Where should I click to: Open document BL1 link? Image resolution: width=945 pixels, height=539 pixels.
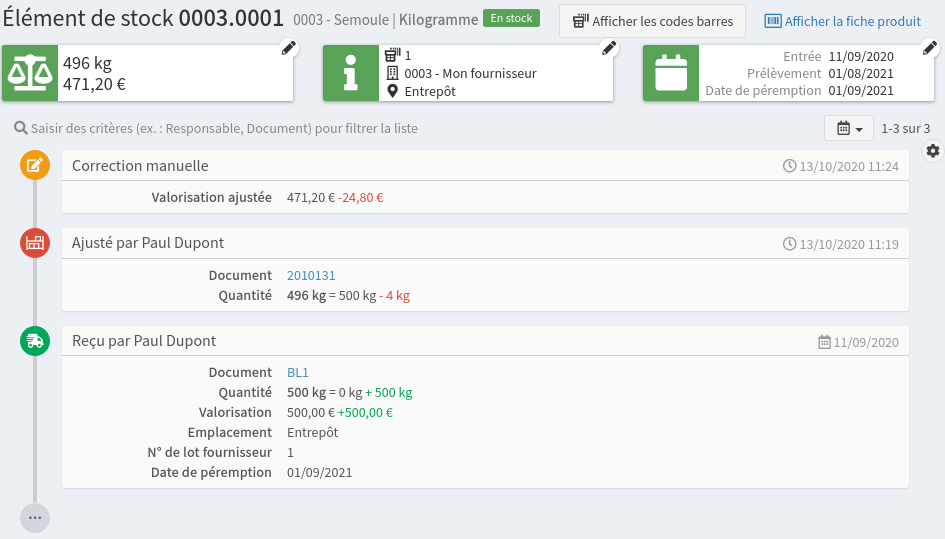point(297,372)
